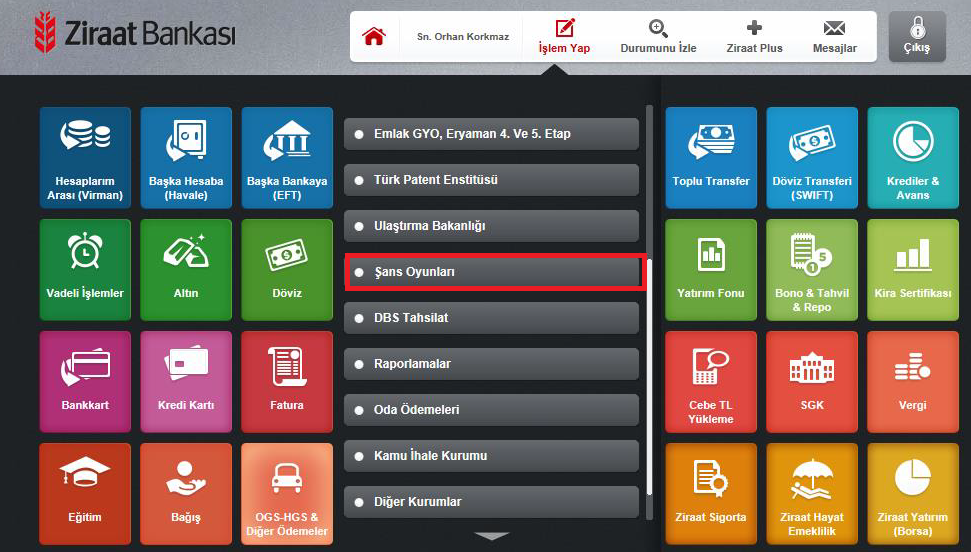Open OGS-HGS & Diğer Ödemeler tile
The image size is (971, 552).
pyautogui.click(x=287, y=494)
